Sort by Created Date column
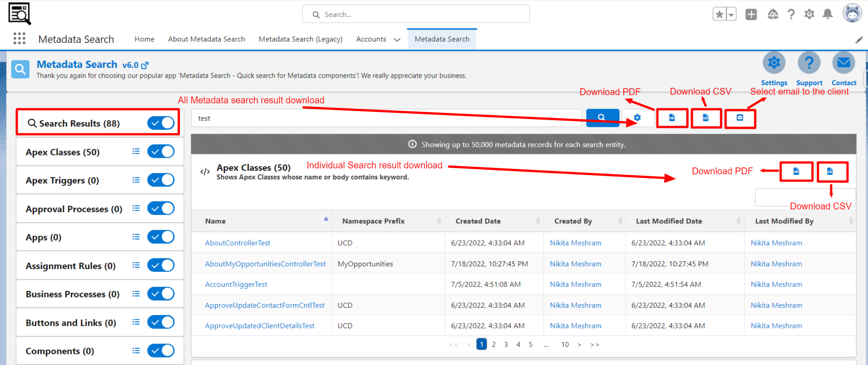 pos(495,221)
